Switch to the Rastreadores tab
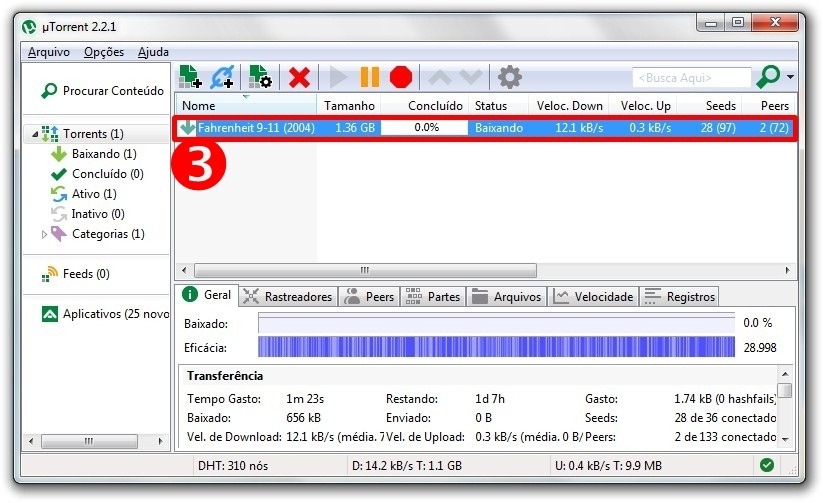This screenshot has height=503, width=823. 288,297
